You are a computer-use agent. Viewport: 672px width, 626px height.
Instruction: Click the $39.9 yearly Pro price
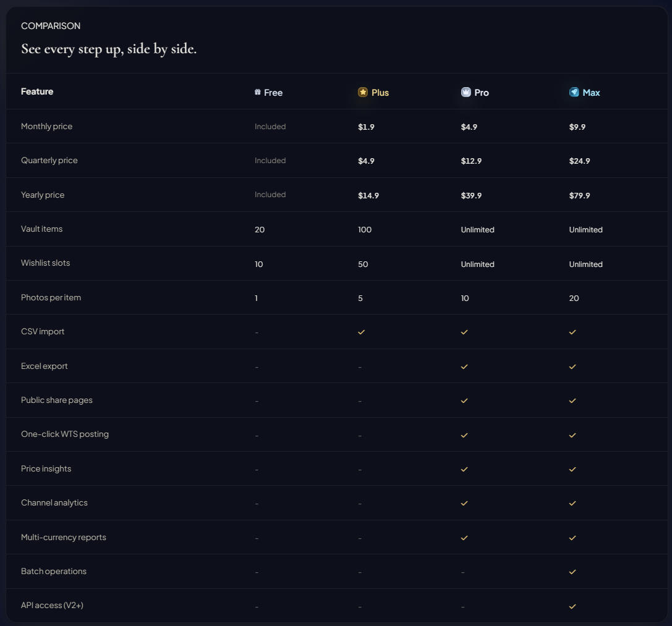click(471, 195)
